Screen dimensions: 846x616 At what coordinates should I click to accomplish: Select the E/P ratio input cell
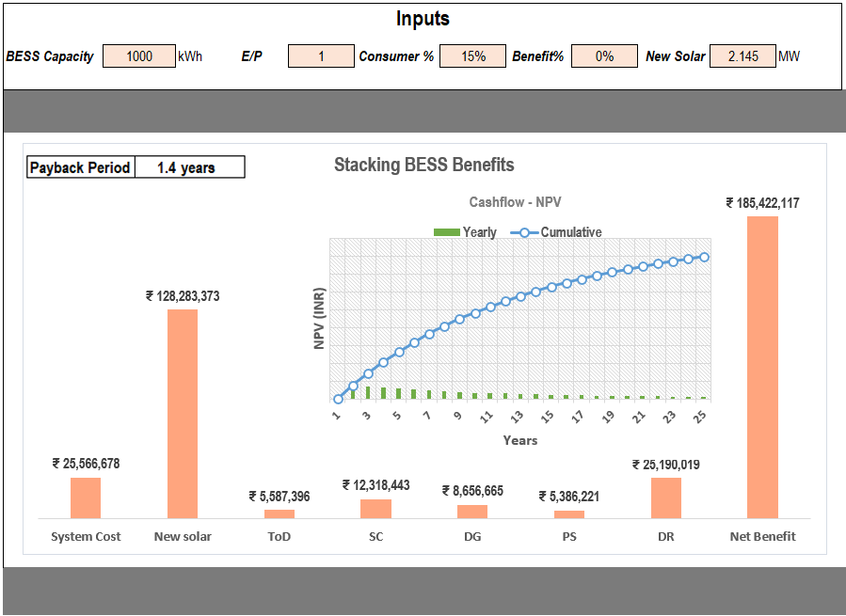[x=321, y=56]
